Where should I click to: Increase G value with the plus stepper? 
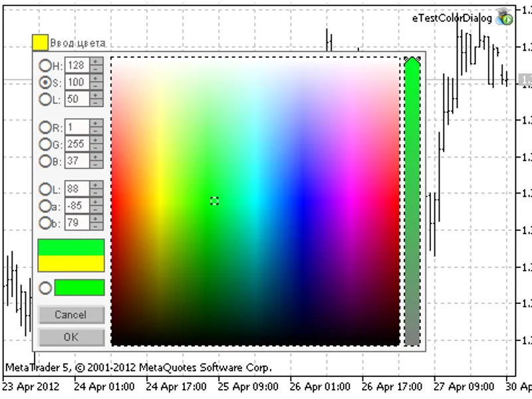(x=96, y=140)
